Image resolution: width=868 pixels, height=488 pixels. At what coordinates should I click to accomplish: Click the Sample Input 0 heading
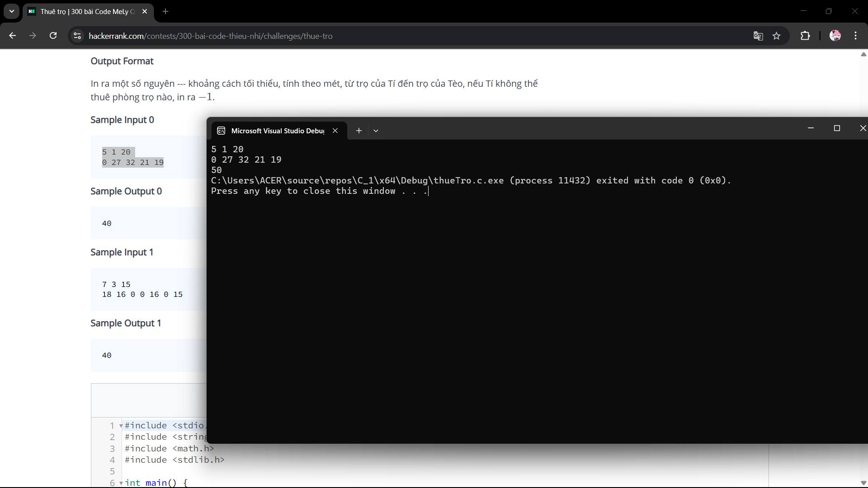pos(122,120)
